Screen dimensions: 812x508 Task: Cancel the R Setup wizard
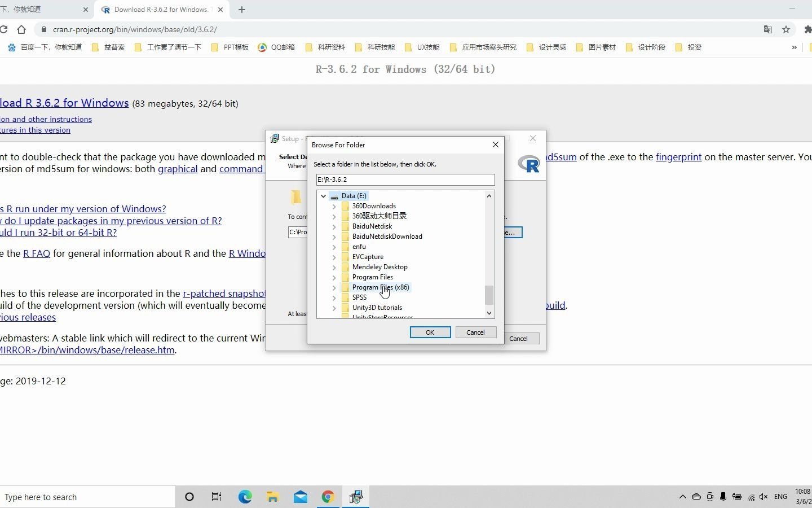click(x=518, y=339)
